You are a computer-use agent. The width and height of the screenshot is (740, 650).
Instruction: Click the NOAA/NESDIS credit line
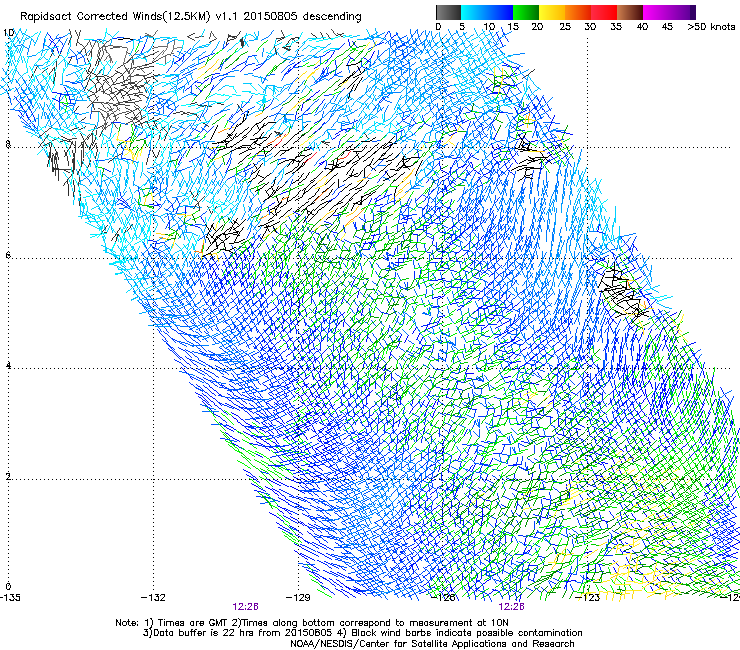(432, 644)
